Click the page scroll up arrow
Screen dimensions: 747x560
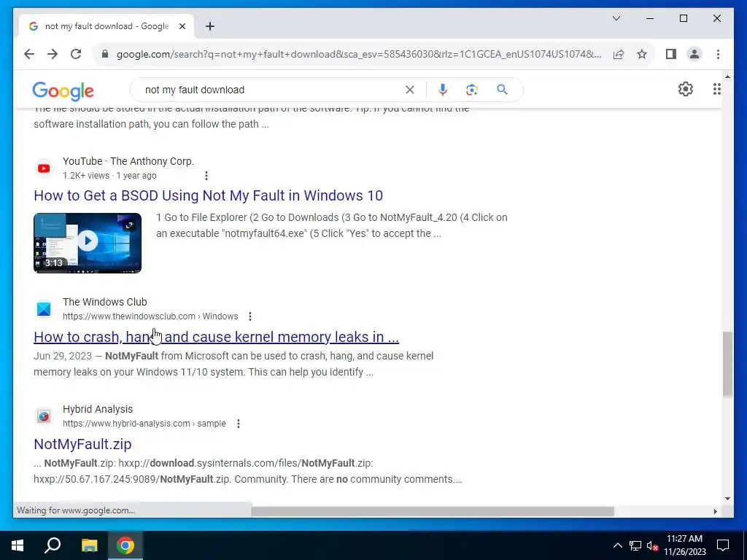click(727, 76)
